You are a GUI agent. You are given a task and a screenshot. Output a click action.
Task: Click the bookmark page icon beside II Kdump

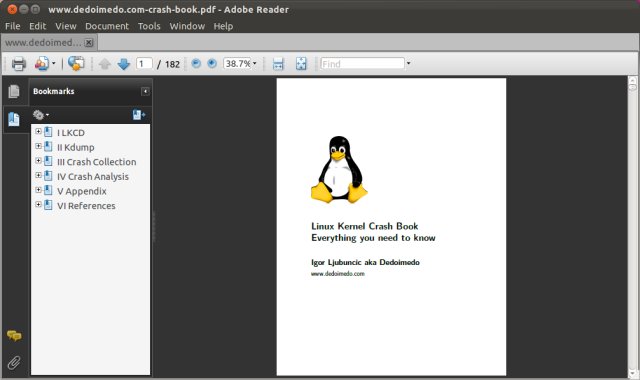click(x=48, y=146)
